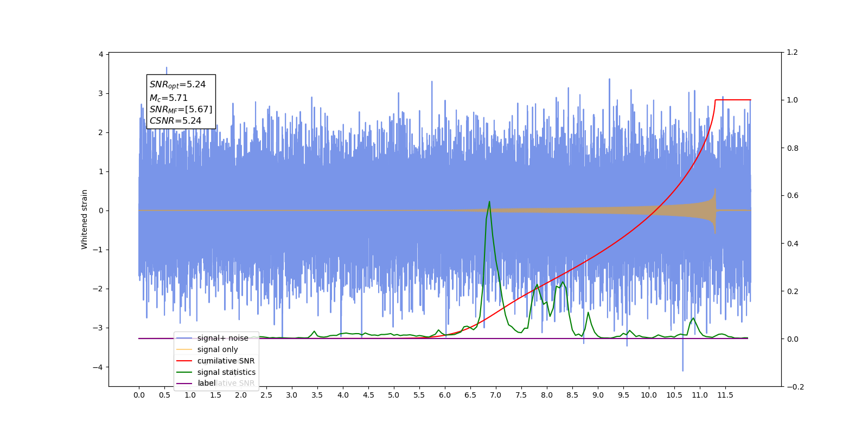Click the right y-axis tick label 0.6

click(793, 196)
